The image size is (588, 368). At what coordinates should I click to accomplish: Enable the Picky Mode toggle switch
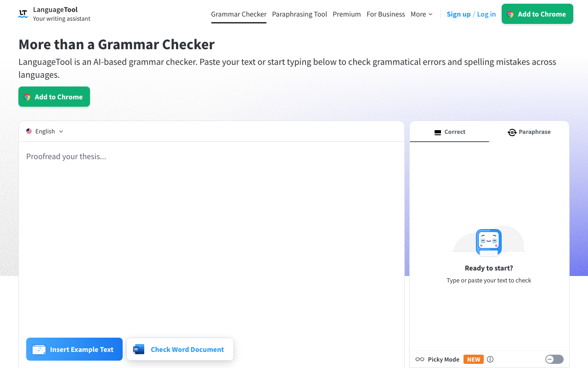[554, 359]
